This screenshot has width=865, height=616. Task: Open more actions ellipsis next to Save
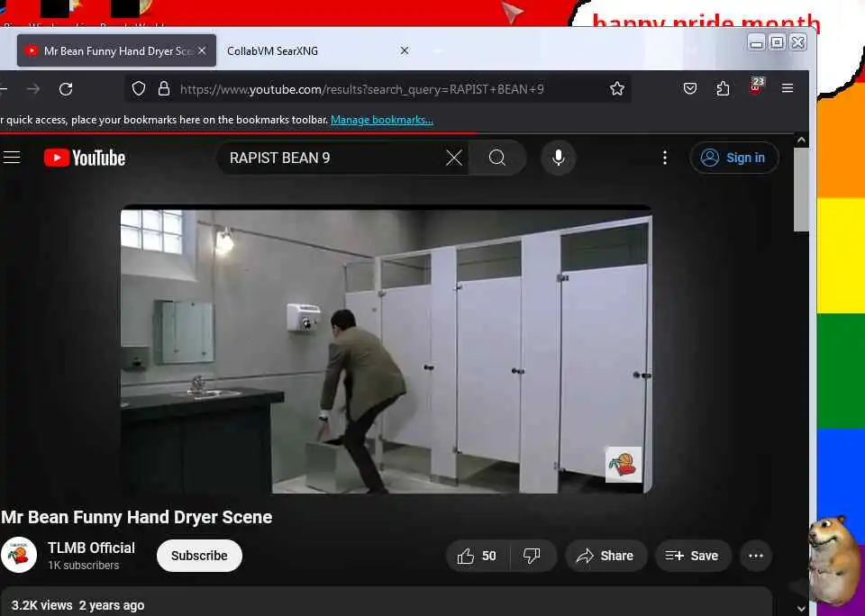756,556
